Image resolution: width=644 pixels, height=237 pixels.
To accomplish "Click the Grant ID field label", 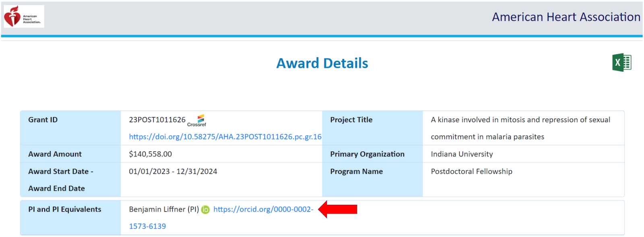I will click(x=43, y=120).
